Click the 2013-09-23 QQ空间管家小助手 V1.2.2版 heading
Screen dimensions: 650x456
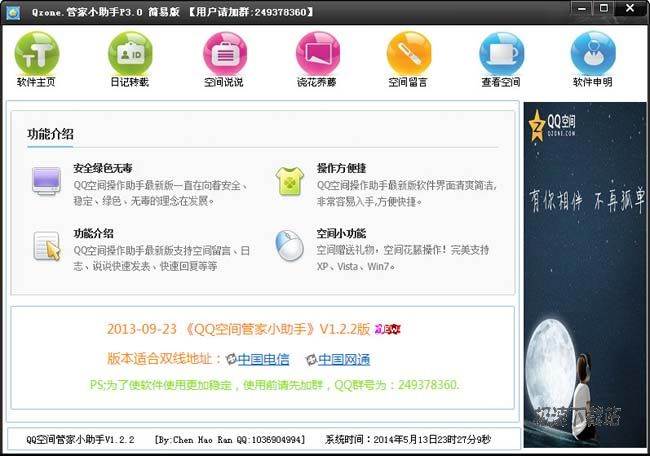click(238, 329)
